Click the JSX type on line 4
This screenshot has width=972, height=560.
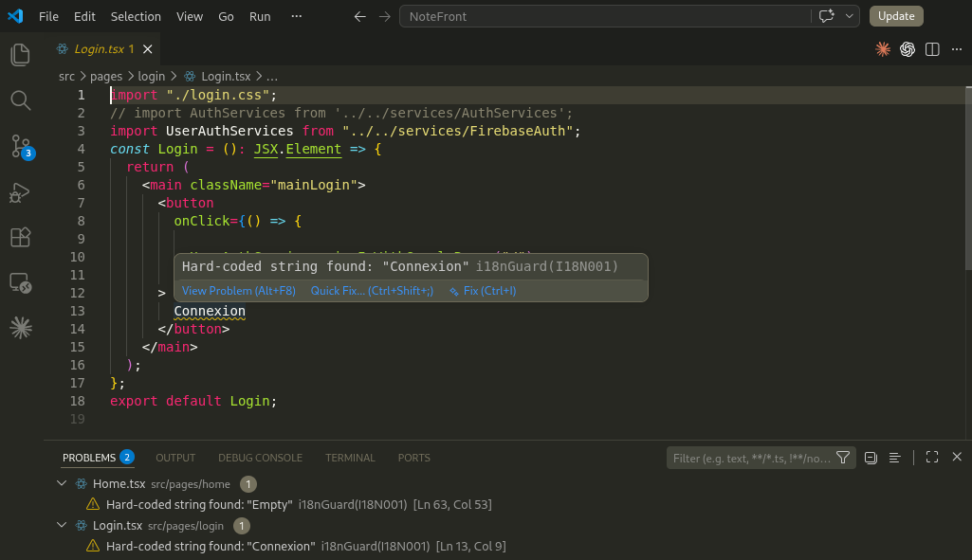point(266,149)
